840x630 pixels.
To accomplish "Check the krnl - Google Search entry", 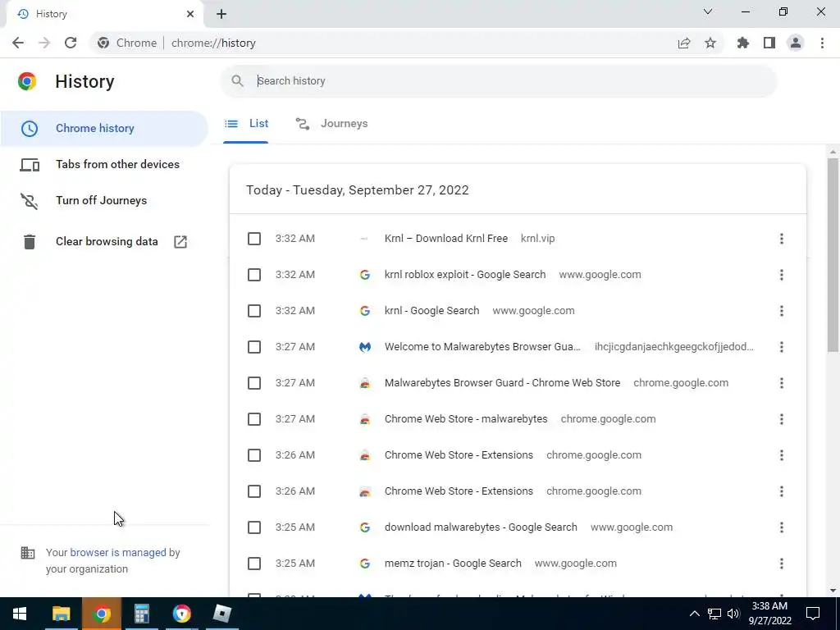I will click(254, 311).
